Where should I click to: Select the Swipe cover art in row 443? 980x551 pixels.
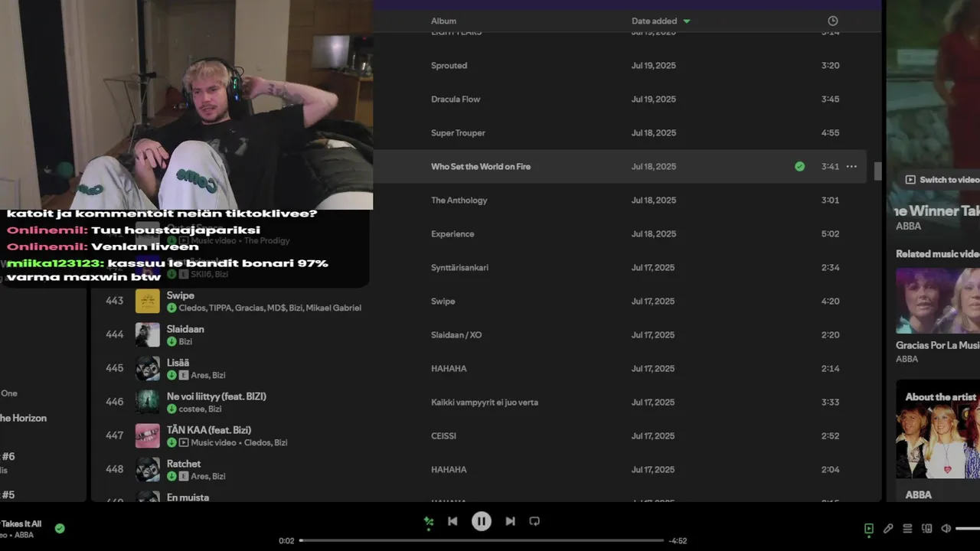point(148,301)
